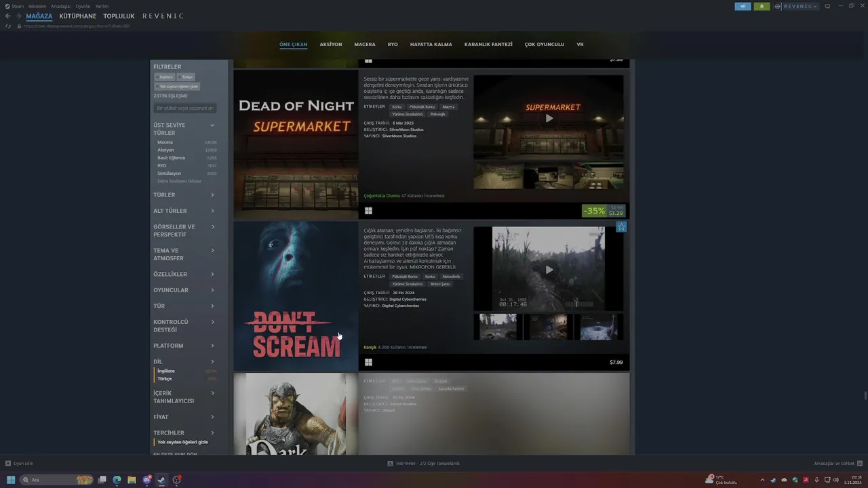868x488 pixels.
Task: Launch Microsoft Edge from the taskbar
Action: (x=117, y=480)
